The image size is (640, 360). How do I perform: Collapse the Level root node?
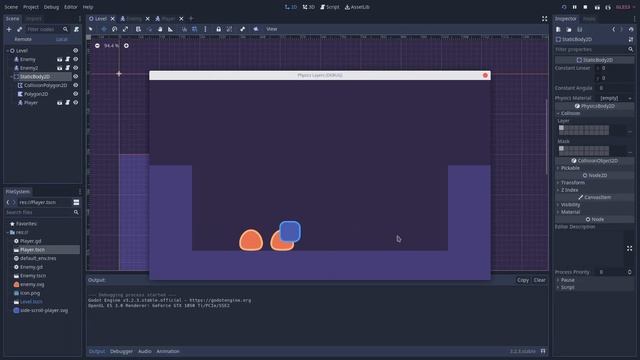[x=7, y=51]
